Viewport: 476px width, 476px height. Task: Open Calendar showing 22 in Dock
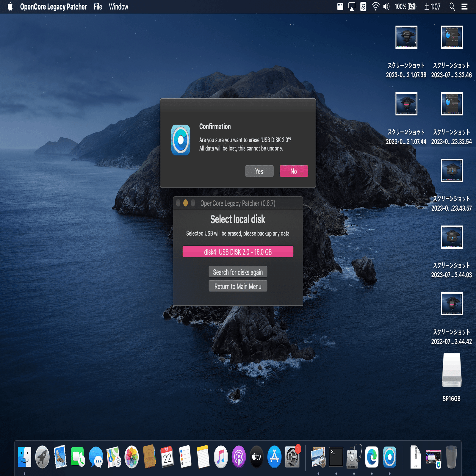[x=167, y=457]
